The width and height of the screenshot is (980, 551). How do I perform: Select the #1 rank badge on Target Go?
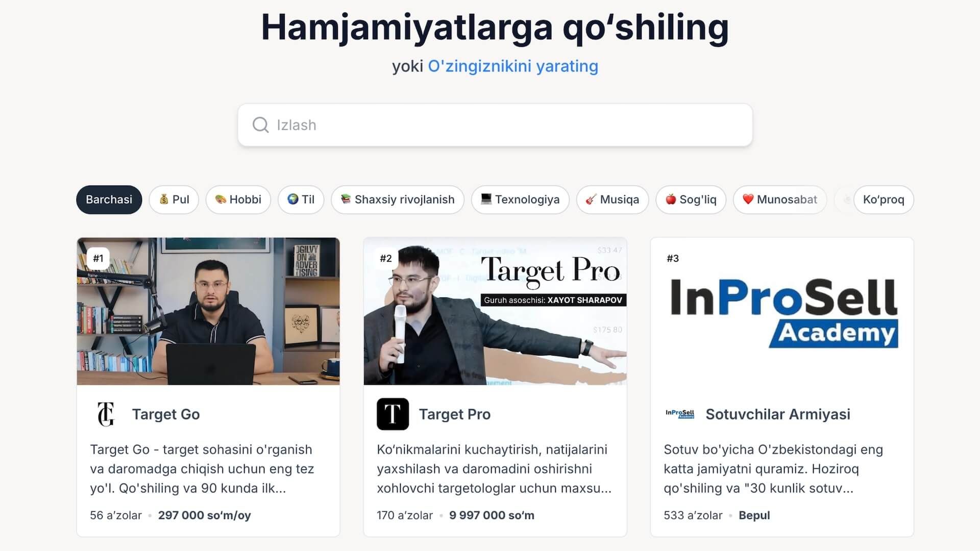[98, 258]
